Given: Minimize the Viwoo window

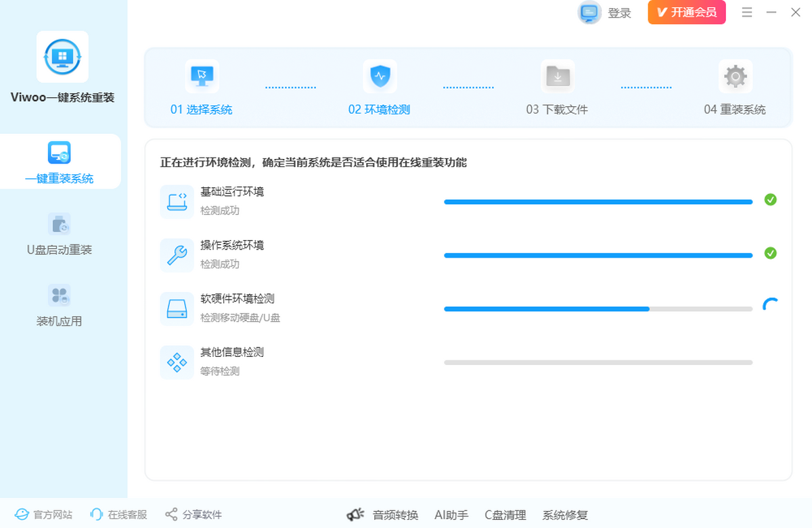Looking at the screenshot, I should tap(771, 12).
